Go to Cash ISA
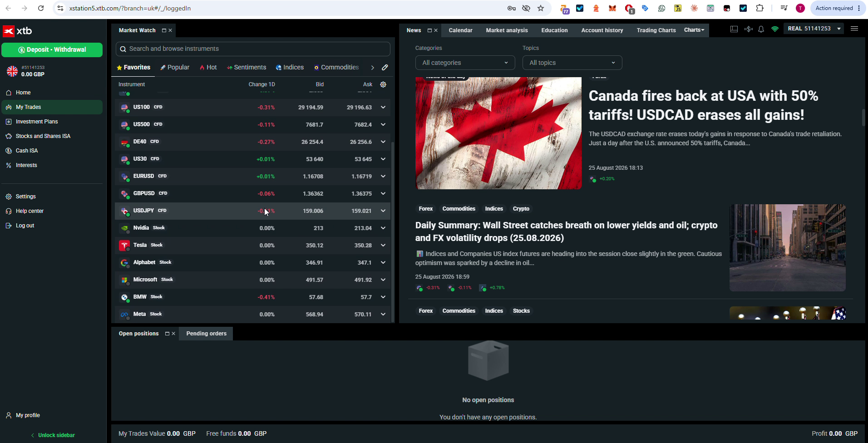This screenshot has width=868, height=443. click(x=27, y=151)
